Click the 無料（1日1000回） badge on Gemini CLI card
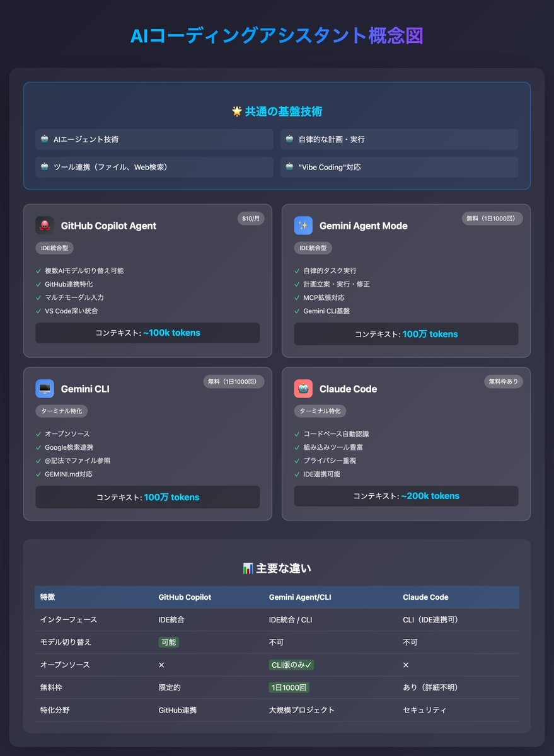Screen dimensions: 554x756 234,382
